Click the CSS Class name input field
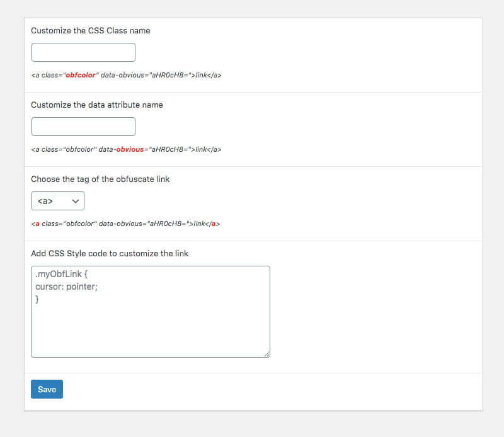The image size is (504, 437). 83,52
